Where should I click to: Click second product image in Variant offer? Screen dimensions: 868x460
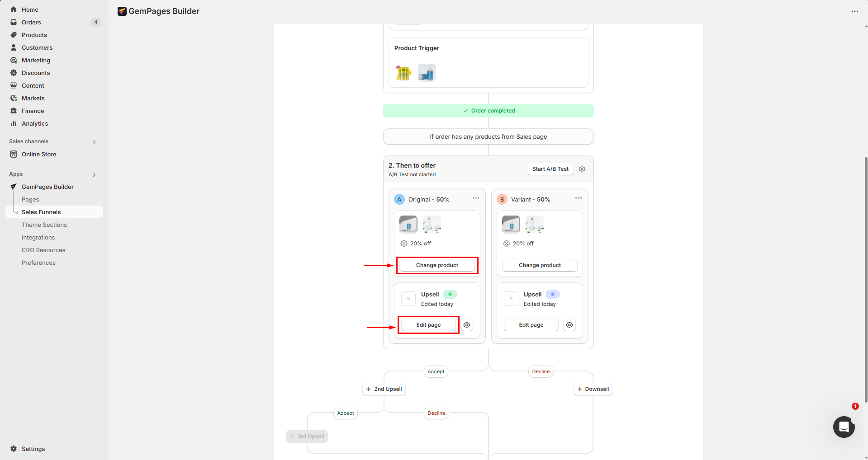[534, 225]
